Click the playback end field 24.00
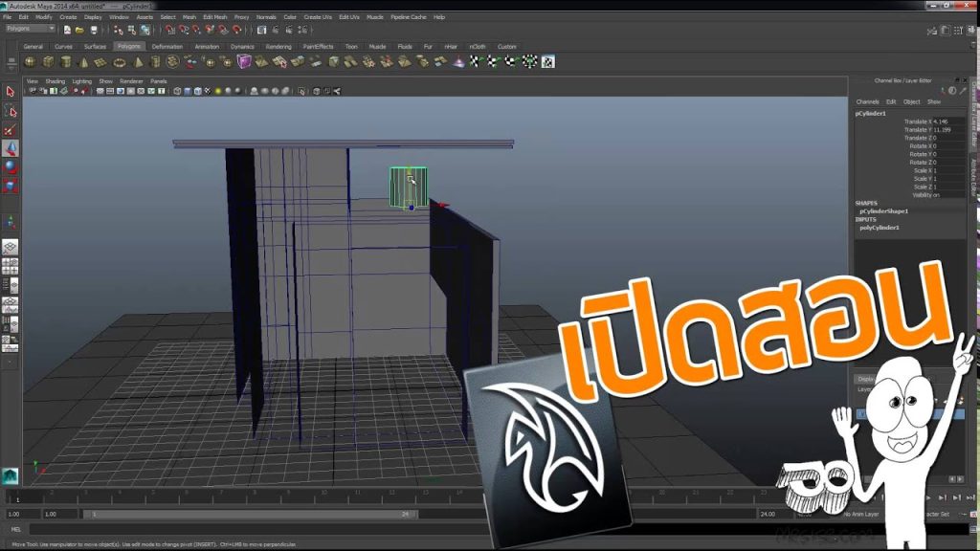Screen dimensions: 980x551 click(x=773, y=514)
